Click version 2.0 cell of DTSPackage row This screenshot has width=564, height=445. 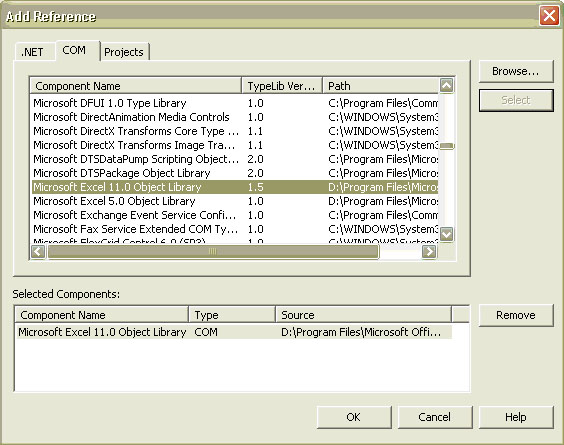tap(255, 173)
